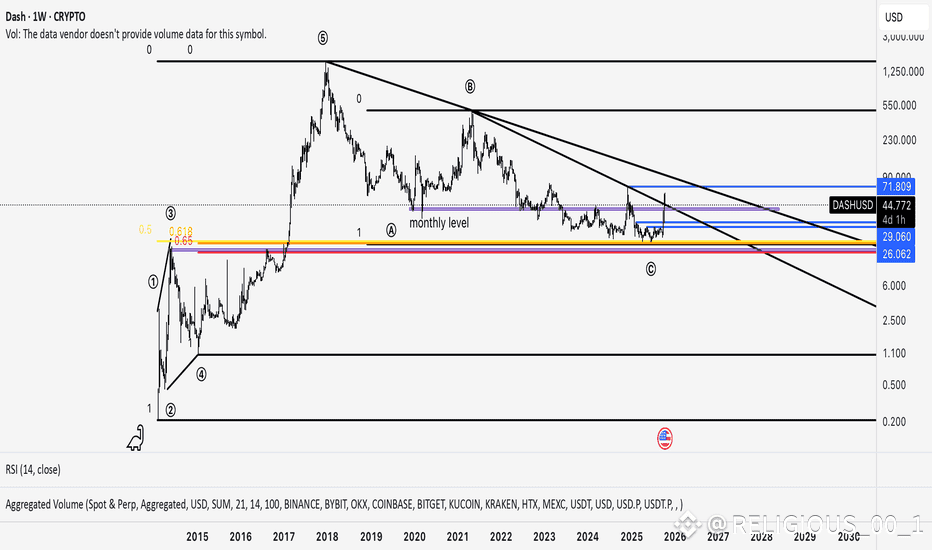Select the circled B wave label
Viewport: 932px width, 550px height.
click(470, 87)
